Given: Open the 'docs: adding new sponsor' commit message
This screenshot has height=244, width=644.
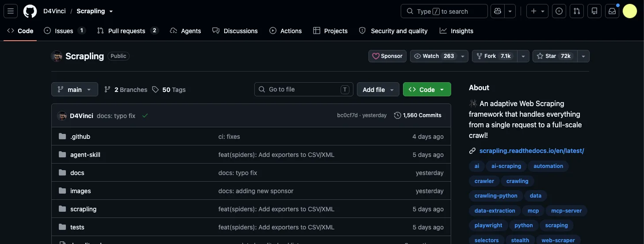Looking at the screenshot, I should coord(256,191).
